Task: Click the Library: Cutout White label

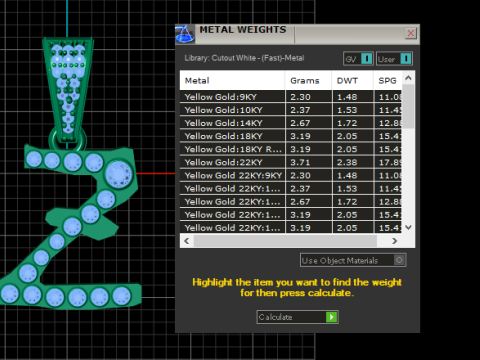Action: (x=244, y=58)
